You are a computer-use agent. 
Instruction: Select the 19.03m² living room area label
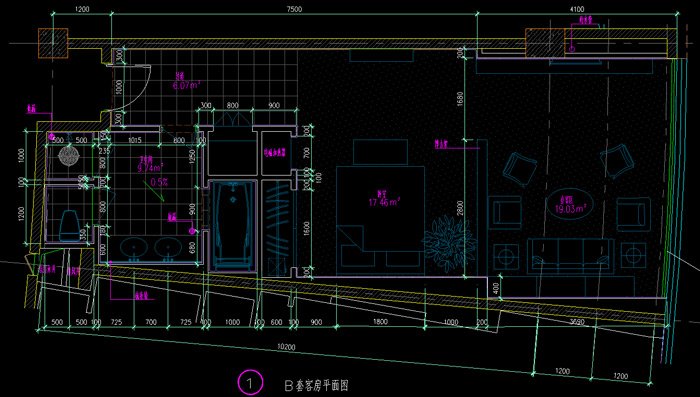click(x=571, y=209)
